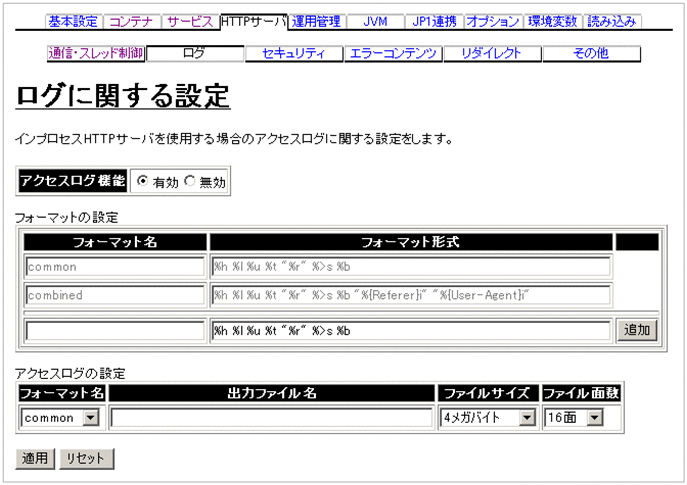Open the セキュリティ sub-tab
This screenshot has width=687, height=485.
pyautogui.click(x=294, y=53)
